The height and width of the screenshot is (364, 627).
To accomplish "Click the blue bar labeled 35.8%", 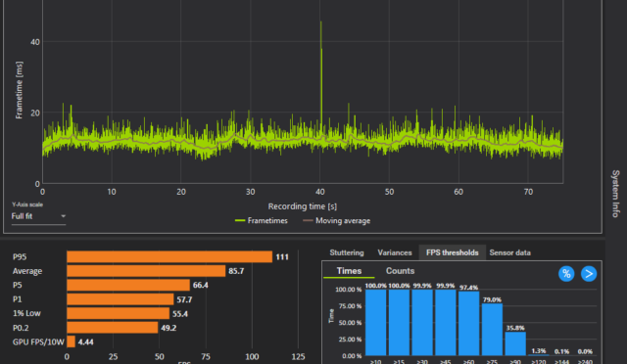I will click(515, 343).
